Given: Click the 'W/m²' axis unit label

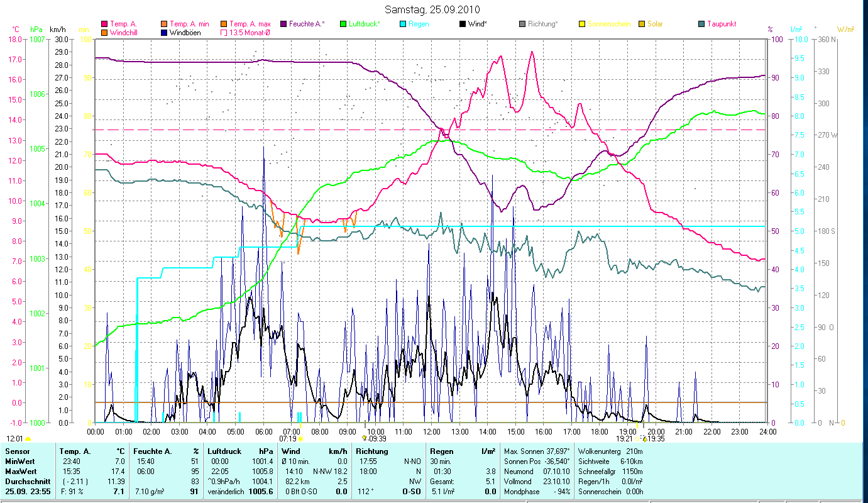Looking at the screenshot, I should point(845,30).
